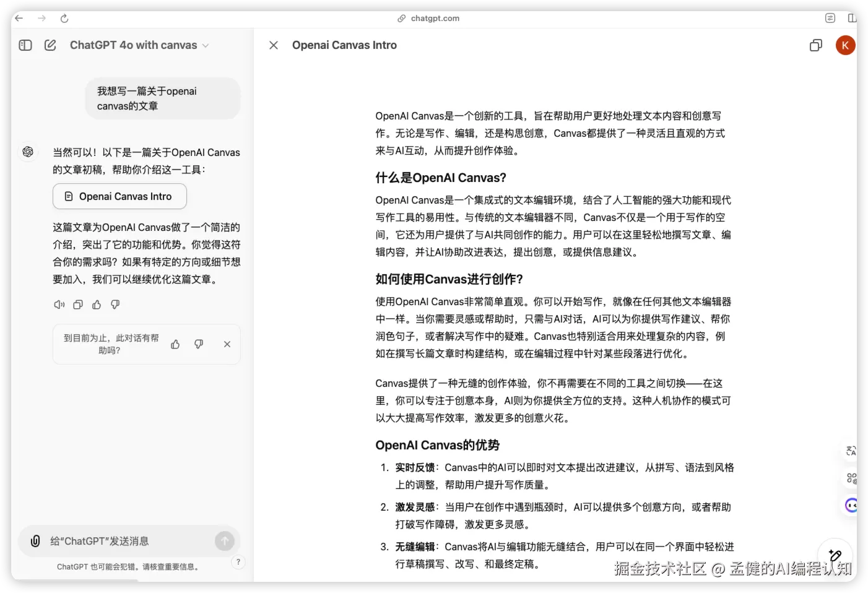
Task: Click the heading 如何使用Canvas进行创作?
Action: (x=449, y=279)
